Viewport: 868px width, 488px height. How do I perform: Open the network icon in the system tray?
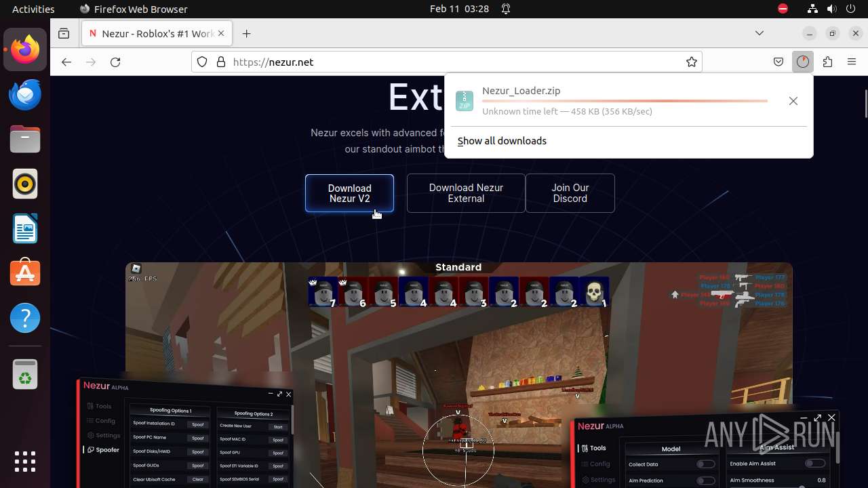pyautogui.click(x=813, y=9)
